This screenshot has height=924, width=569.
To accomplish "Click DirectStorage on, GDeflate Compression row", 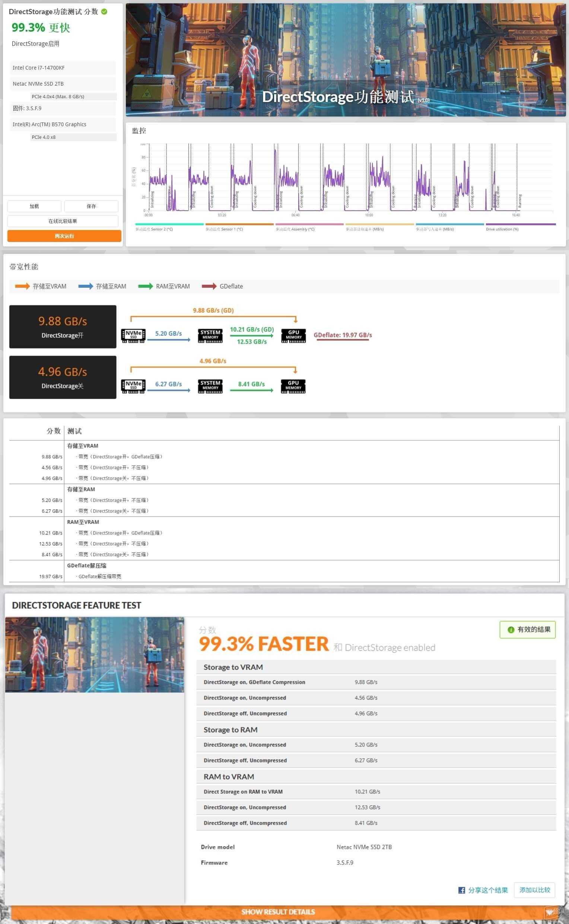I will point(376,682).
